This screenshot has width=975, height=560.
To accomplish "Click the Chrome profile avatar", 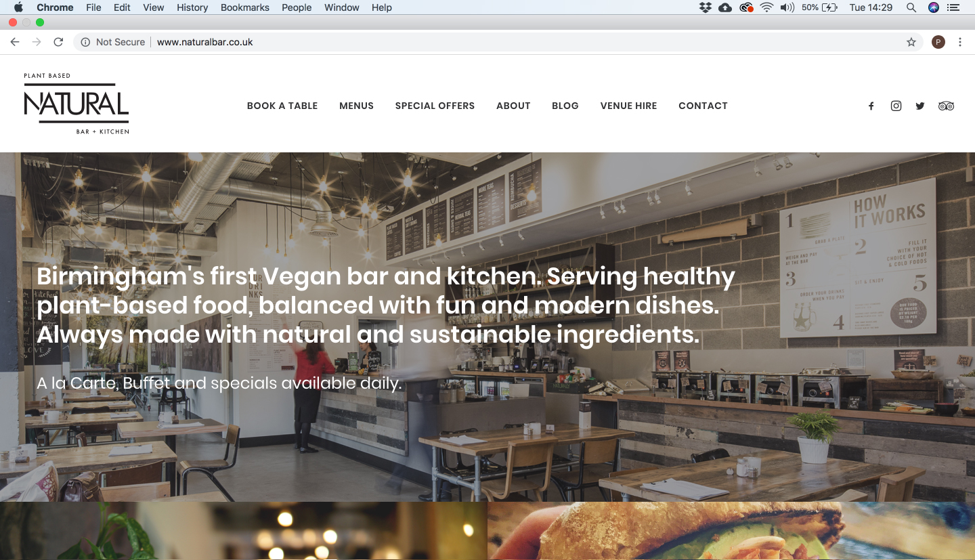I will click(x=938, y=42).
